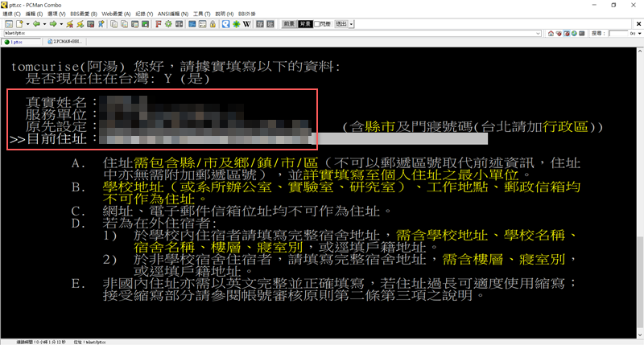Pick the 前景 foreground color swatch

289,24
